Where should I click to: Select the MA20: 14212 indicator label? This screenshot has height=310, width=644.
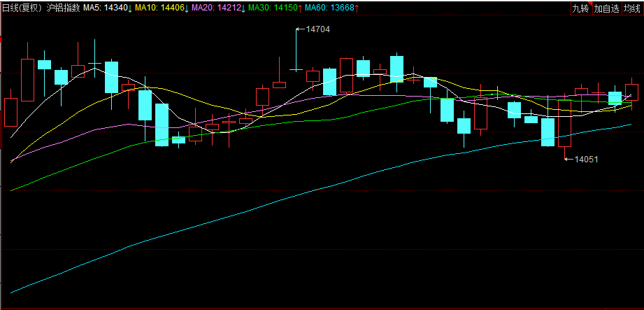tap(217, 8)
